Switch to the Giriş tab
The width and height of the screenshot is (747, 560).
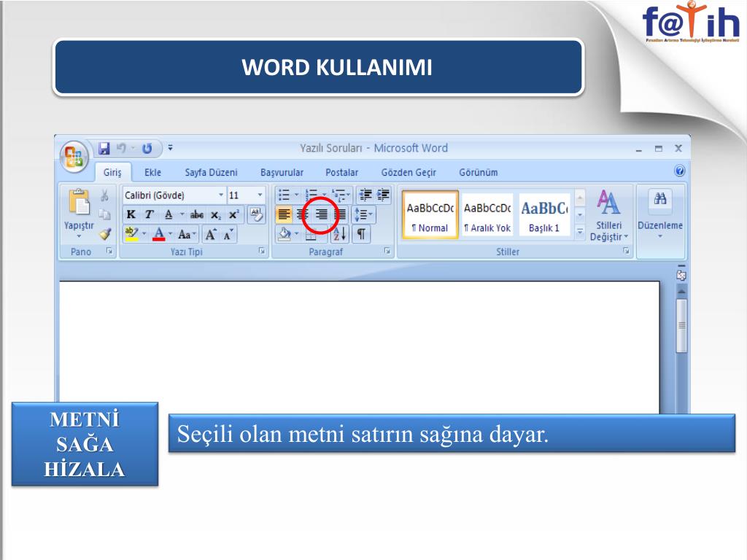click(112, 172)
